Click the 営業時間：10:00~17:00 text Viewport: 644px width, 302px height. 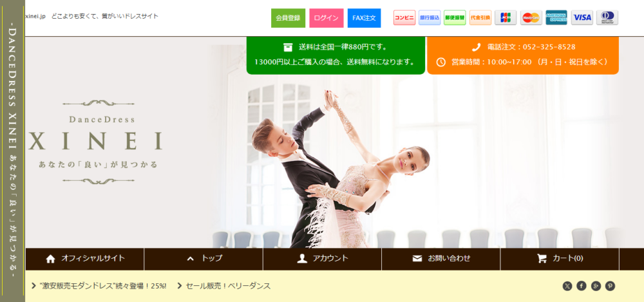(x=529, y=62)
